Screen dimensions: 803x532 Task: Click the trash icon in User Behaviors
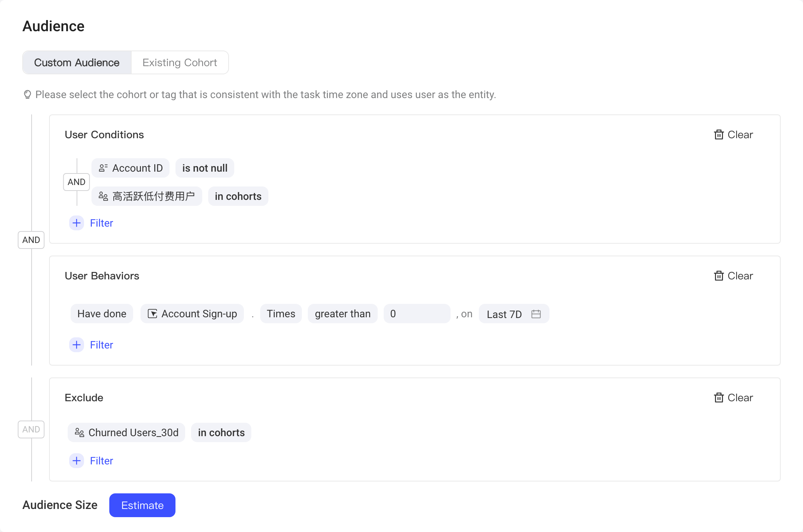pyautogui.click(x=719, y=276)
